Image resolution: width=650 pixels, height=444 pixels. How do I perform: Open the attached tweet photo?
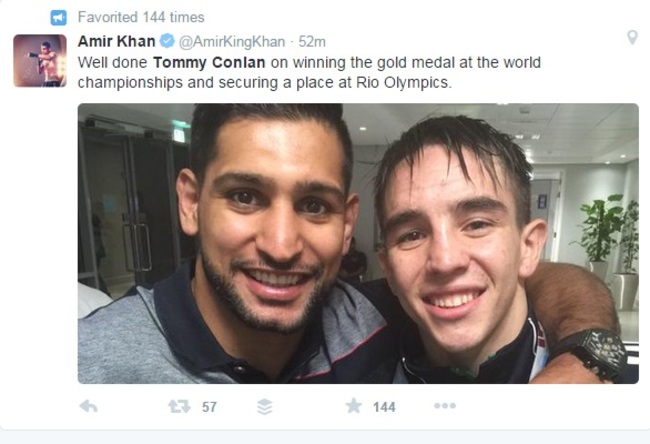(358, 243)
